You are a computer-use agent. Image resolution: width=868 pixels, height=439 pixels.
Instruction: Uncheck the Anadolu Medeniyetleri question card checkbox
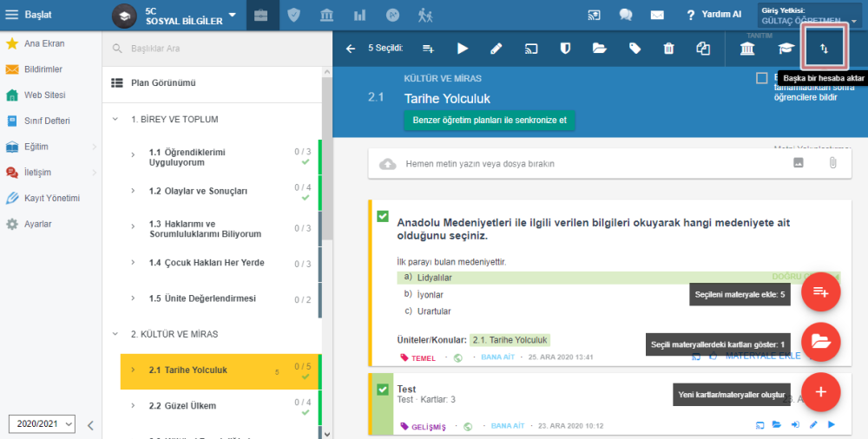click(383, 216)
